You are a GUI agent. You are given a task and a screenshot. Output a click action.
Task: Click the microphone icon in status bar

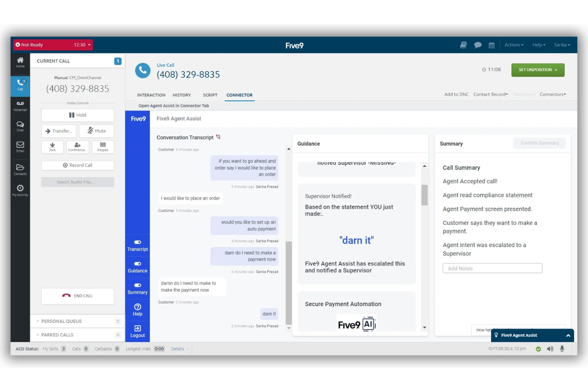click(562, 349)
